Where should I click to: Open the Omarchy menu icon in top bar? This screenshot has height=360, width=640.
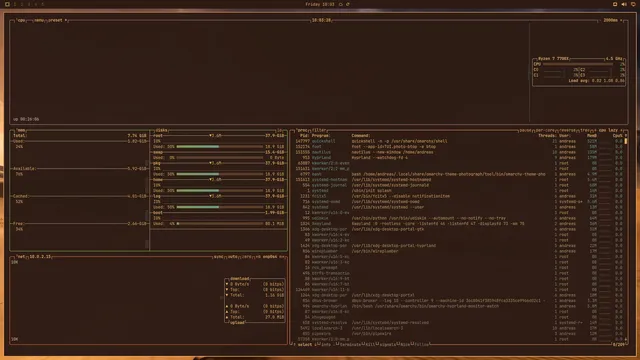7,4
